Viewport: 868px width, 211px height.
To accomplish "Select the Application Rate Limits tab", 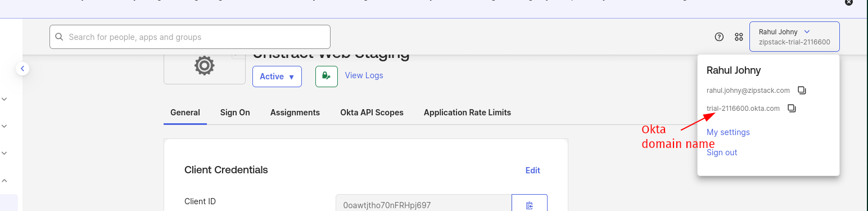I will [x=467, y=113].
